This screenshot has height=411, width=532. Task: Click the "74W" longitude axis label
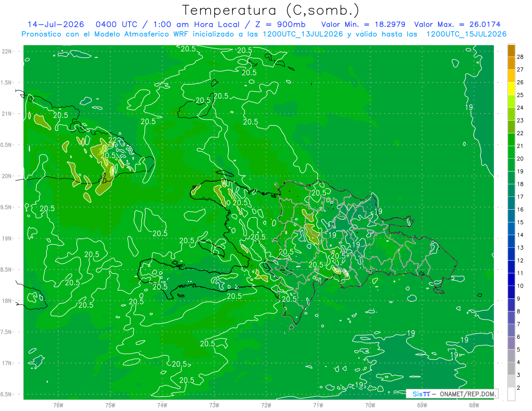[x=162, y=405]
